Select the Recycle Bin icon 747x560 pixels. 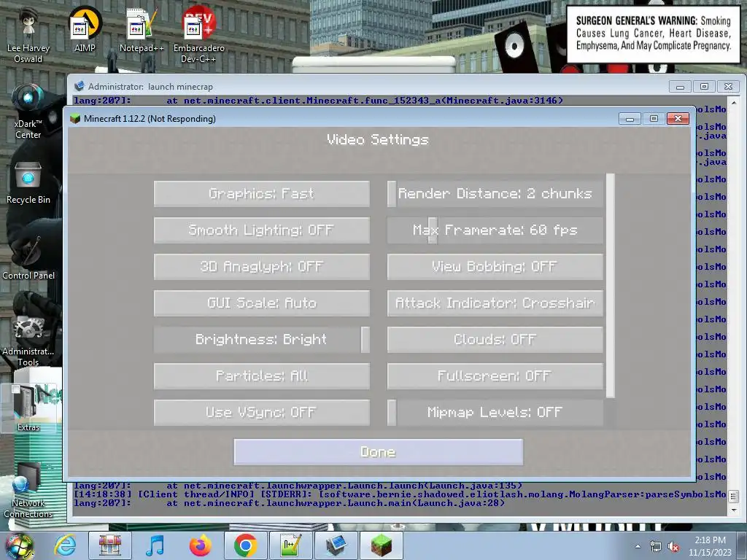coord(28,183)
